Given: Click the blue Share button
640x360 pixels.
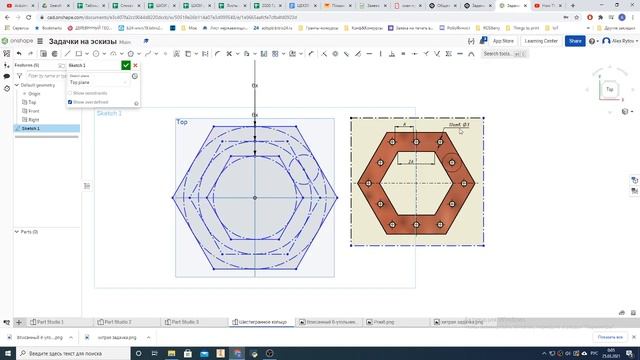Looking at the screenshot, I should pyautogui.click(x=575, y=41).
